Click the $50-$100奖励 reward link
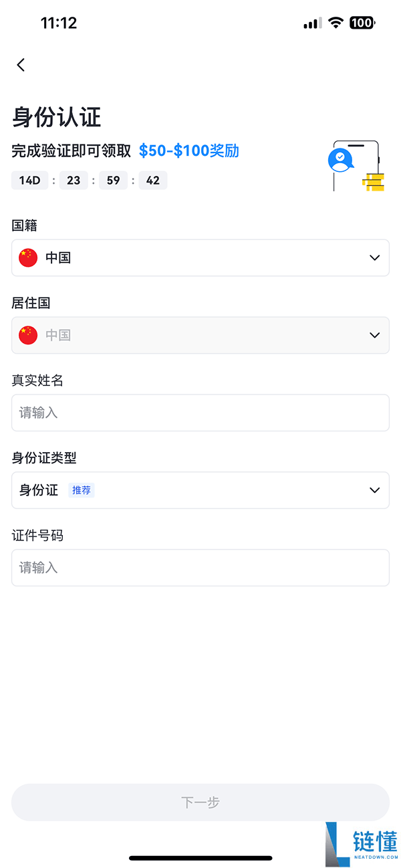Screen dimensions: 401x868 [188, 151]
